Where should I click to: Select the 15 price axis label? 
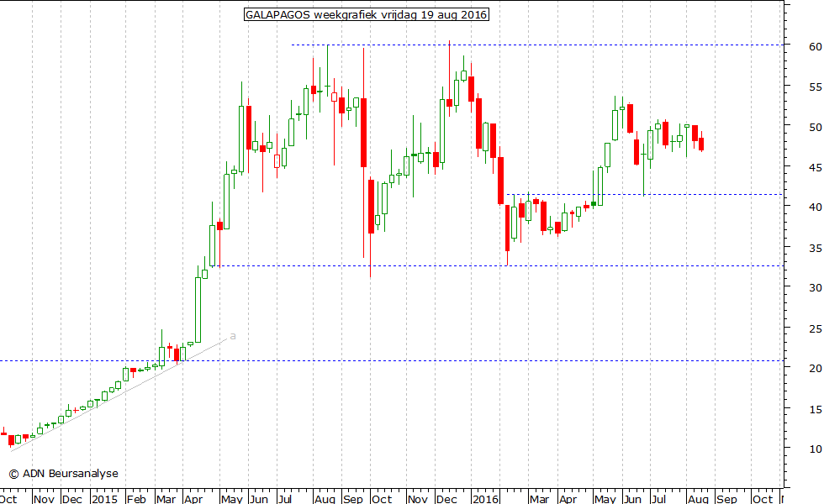pos(815,409)
